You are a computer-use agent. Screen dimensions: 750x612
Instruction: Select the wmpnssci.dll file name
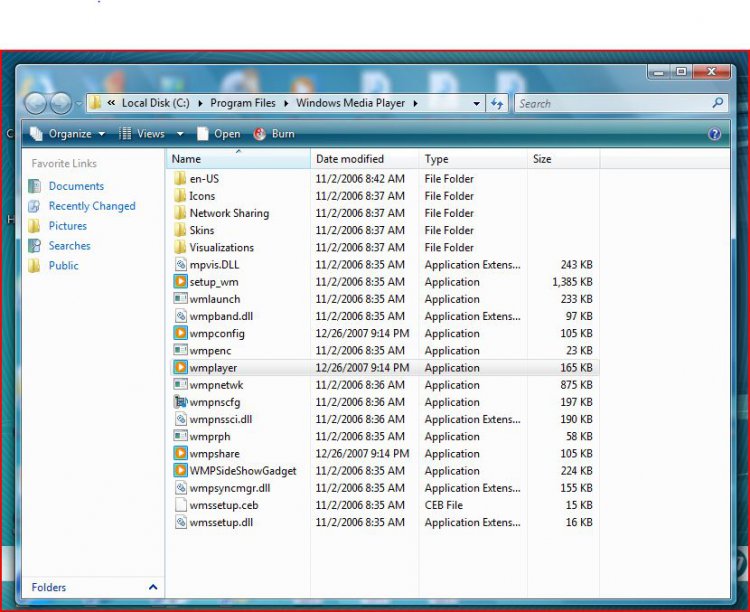pyautogui.click(x=221, y=420)
